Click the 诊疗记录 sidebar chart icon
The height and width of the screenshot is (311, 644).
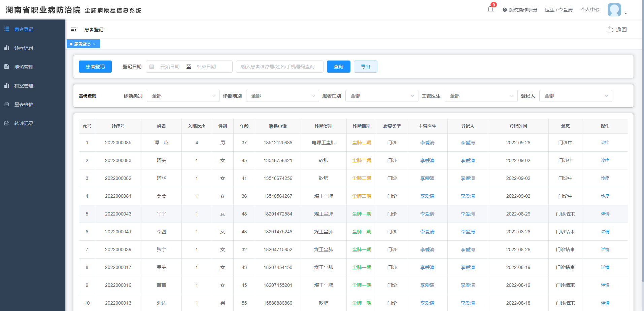(x=7, y=48)
